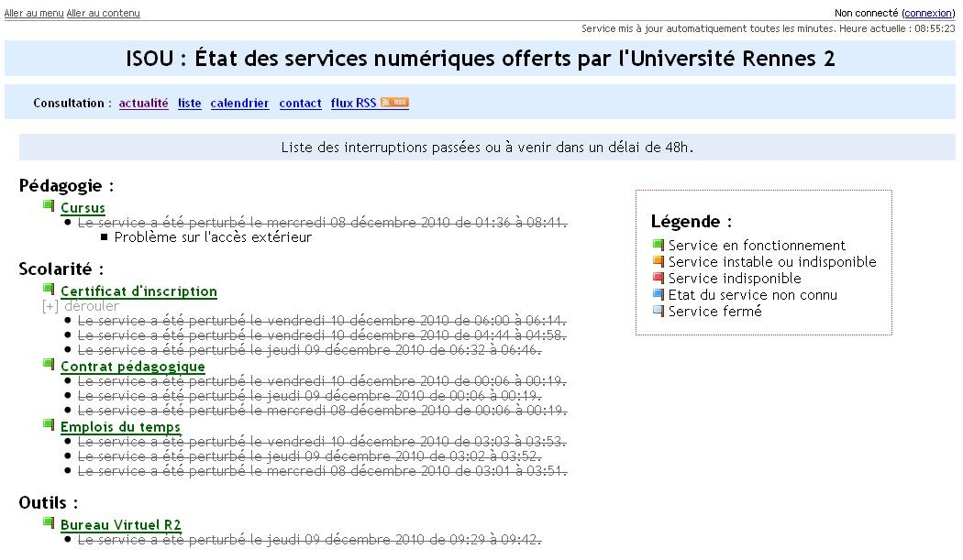Click the orange RSS feed icon

pyautogui.click(x=394, y=103)
